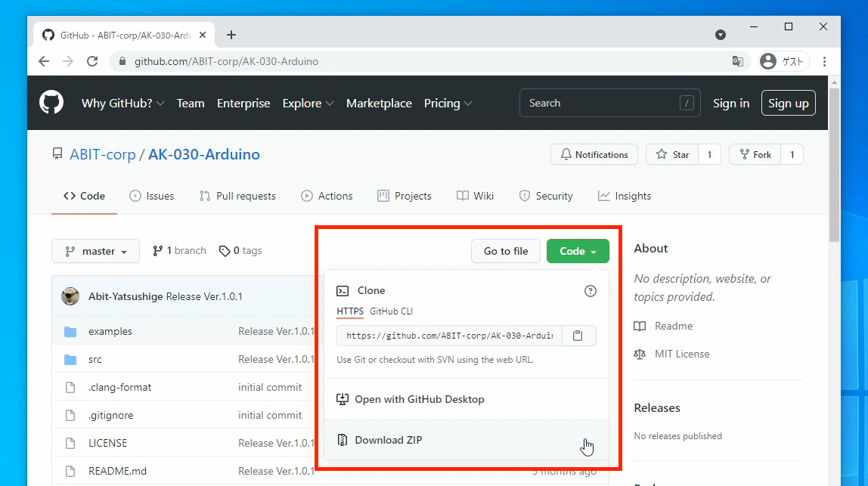Click the page vertical scrollbar thumb
The width and height of the screenshot is (868, 486).
pyautogui.click(x=834, y=165)
